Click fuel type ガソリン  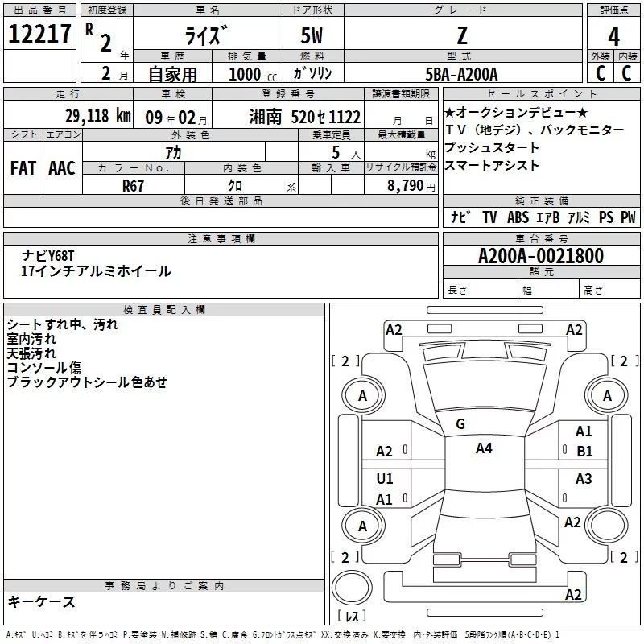point(312,73)
